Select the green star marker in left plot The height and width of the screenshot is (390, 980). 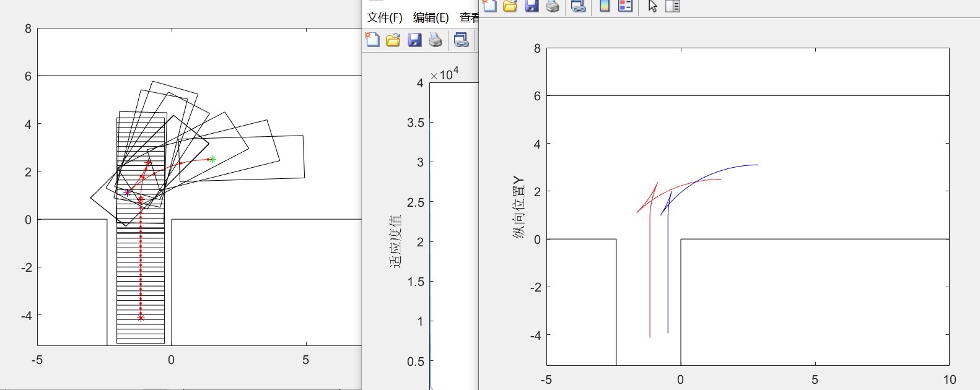click(212, 159)
